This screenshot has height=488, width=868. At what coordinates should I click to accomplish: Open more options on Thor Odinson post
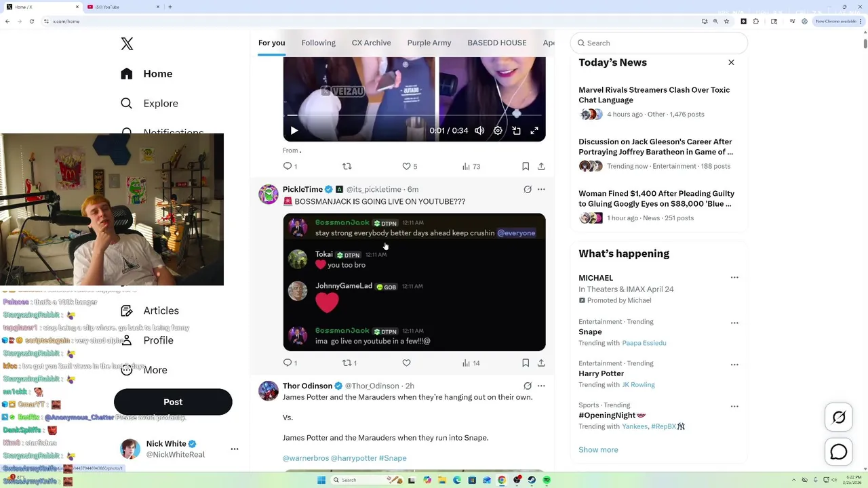coord(541,386)
